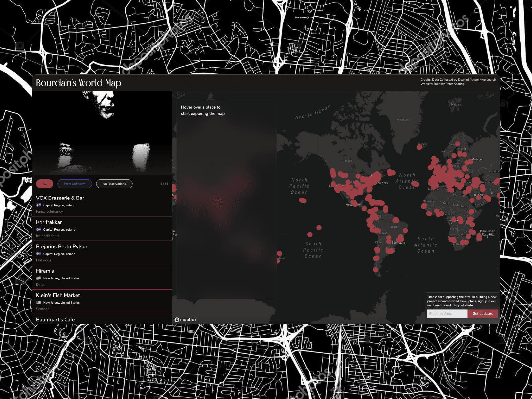
Task: Click the US flag beside Klein's Fish Market
Action: point(38,302)
